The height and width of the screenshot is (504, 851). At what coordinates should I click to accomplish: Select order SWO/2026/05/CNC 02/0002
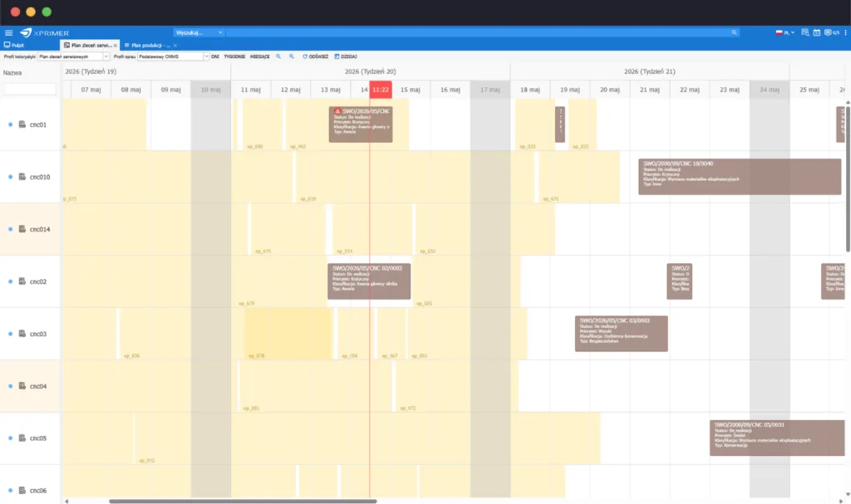coord(369,281)
